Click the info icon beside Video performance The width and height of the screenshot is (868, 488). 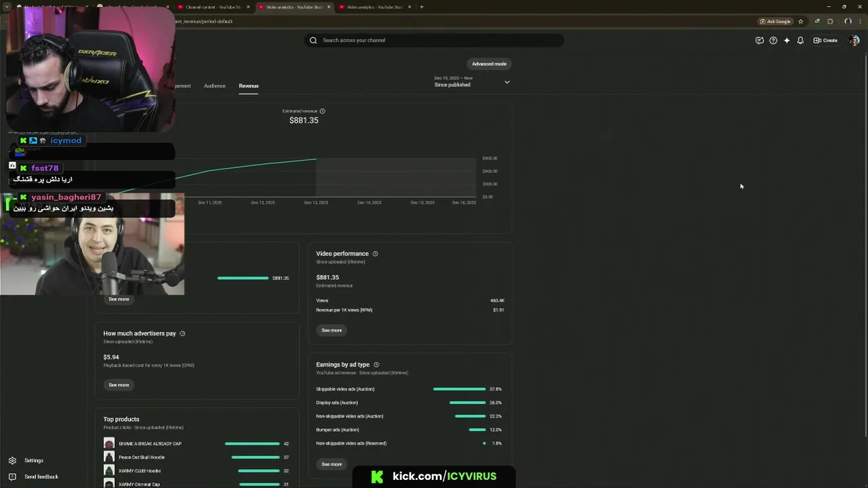375,253
